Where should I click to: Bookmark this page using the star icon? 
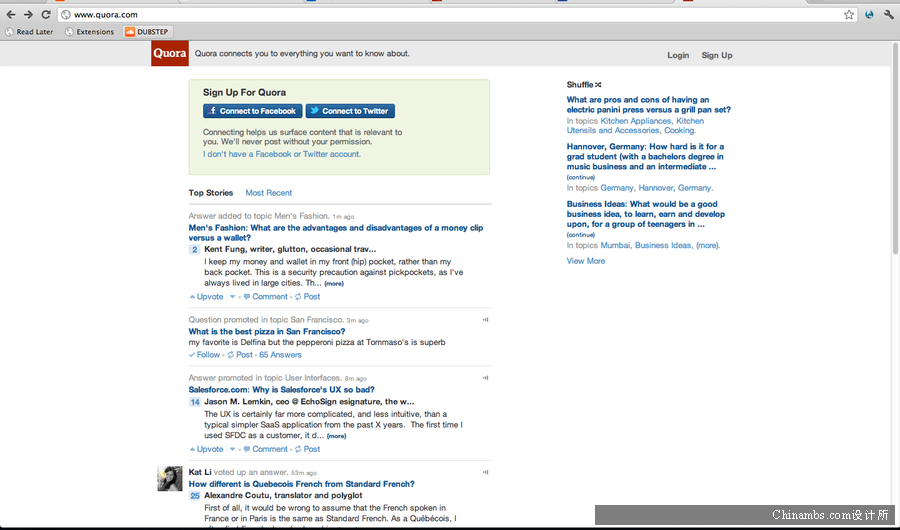click(x=849, y=15)
